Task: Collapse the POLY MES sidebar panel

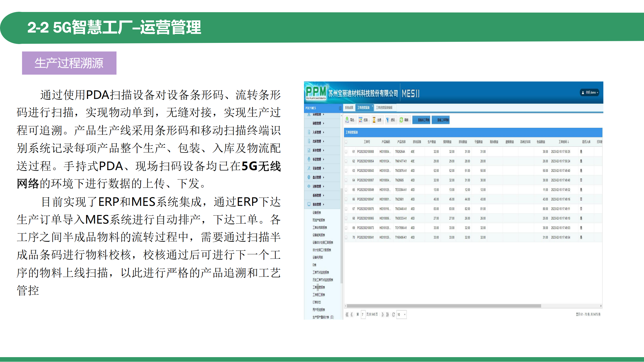Action: click(340, 108)
